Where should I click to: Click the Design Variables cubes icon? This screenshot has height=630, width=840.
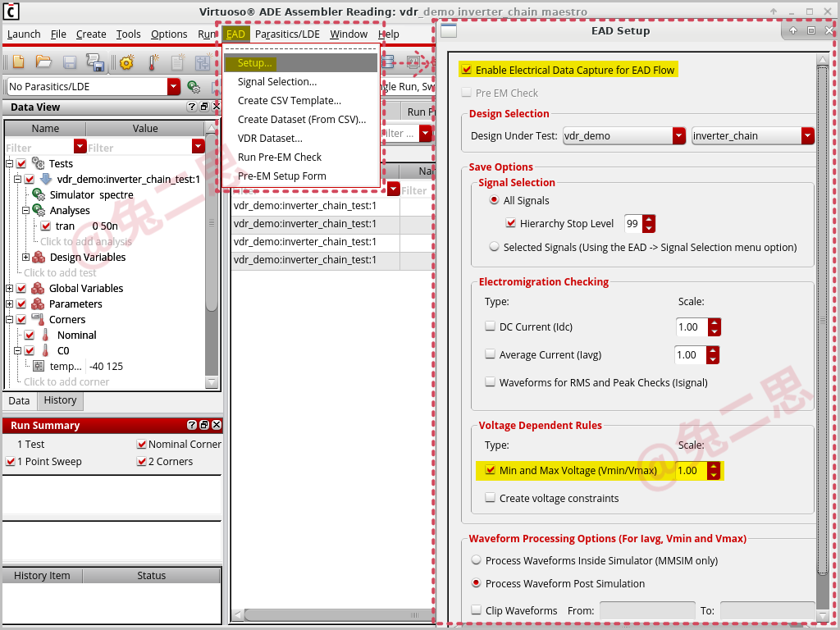click(x=39, y=257)
